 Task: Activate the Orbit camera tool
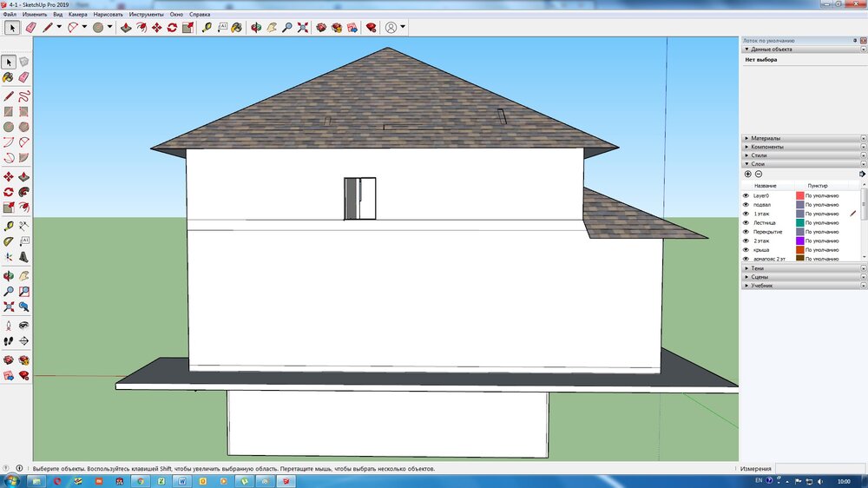[x=256, y=28]
